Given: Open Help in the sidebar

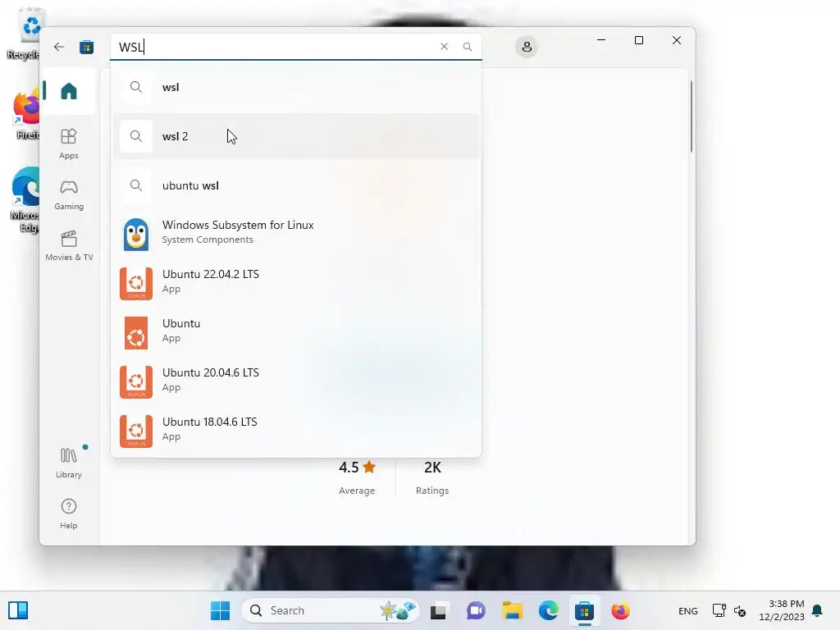Looking at the screenshot, I should tap(69, 514).
